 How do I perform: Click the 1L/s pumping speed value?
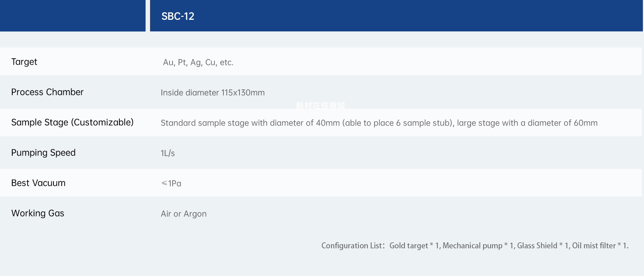[168, 153]
